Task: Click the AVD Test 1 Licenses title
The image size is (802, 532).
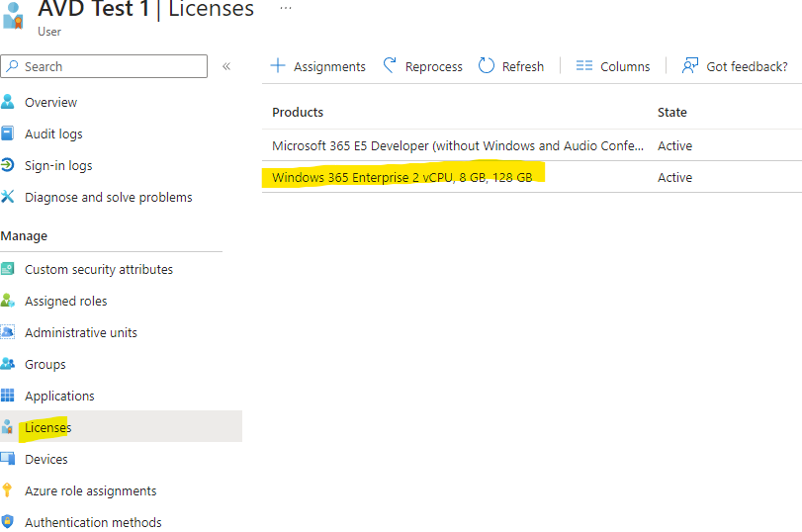Action: pos(145,9)
